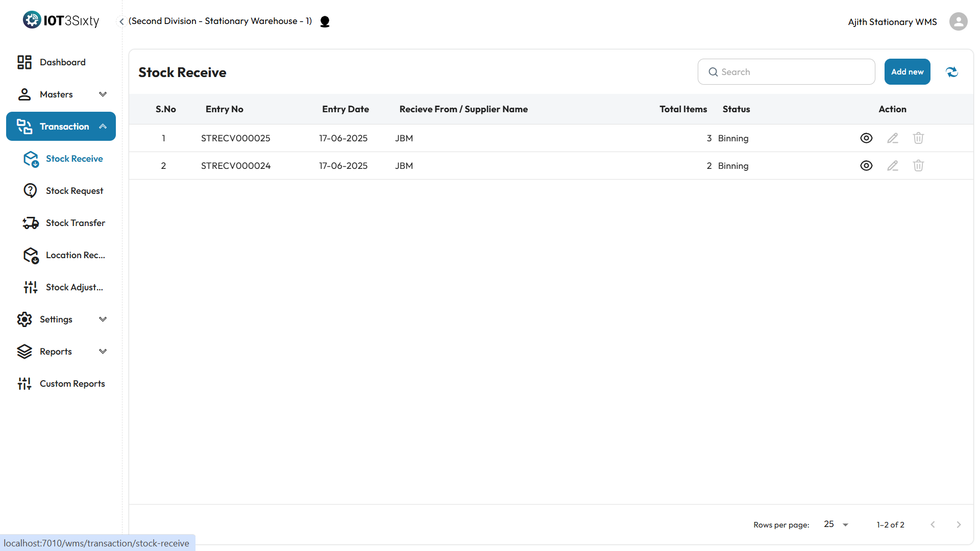Viewport: 980px width, 551px height.
Task: Click edit pencil for STRECV000024
Action: (892, 166)
